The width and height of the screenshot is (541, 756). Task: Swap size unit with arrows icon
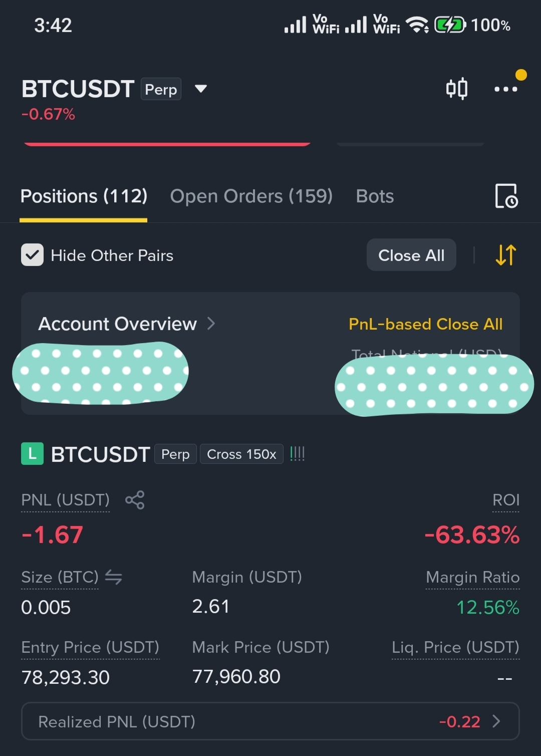(x=113, y=578)
